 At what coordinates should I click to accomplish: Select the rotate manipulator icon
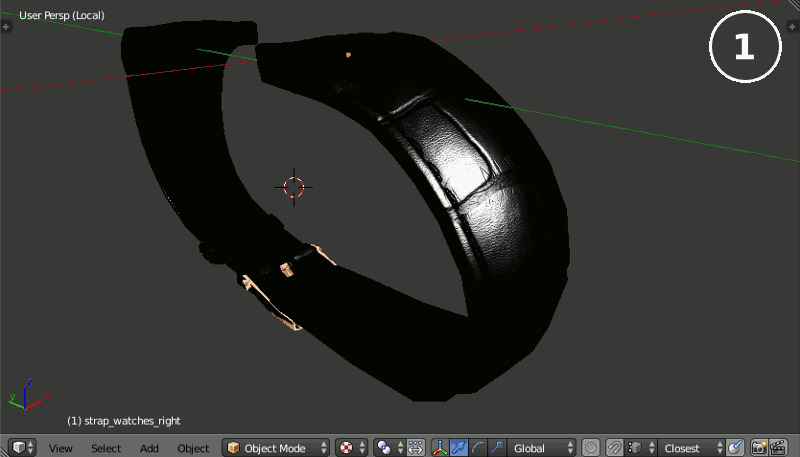477,448
